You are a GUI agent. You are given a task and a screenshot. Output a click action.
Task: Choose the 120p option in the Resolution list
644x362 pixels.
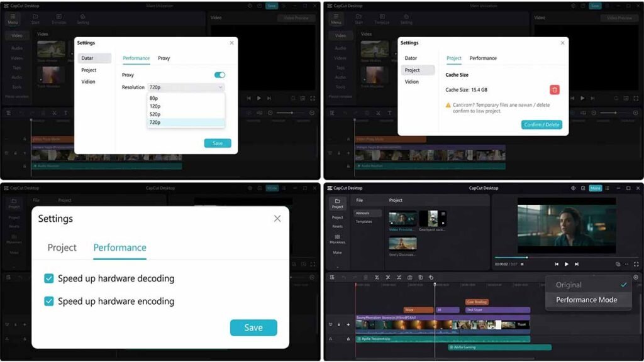click(x=186, y=106)
